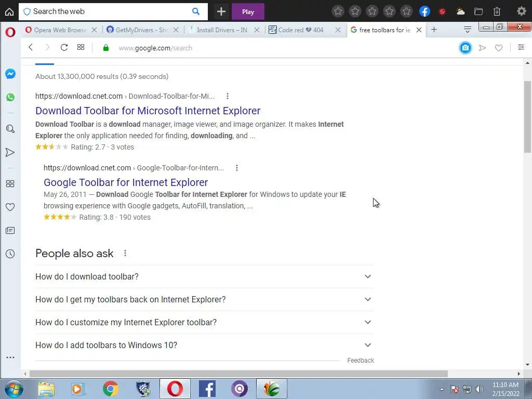This screenshot has width=532, height=399.
Task: Open the tab menu list icon
Action: pos(467,30)
